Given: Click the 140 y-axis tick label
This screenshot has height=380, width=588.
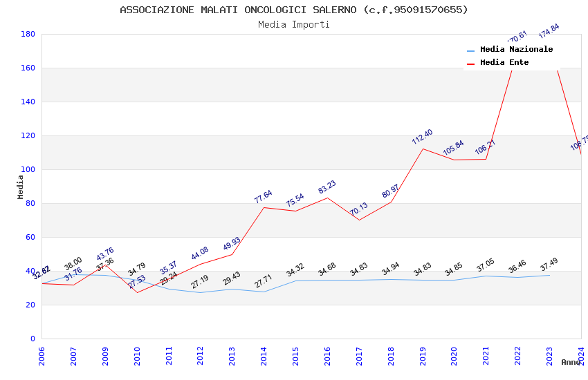Looking at the screenshot, I should (x=28, y=102).
